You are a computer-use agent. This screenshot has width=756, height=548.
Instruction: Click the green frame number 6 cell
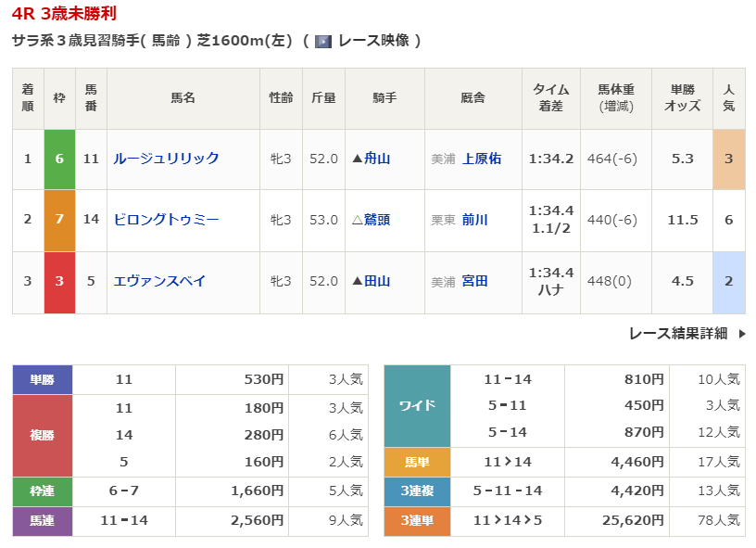(x=59, y=159)
